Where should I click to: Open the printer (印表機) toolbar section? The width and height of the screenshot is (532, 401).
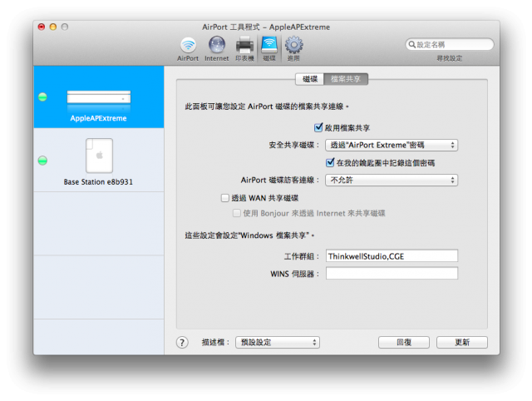tap(244, 49)
